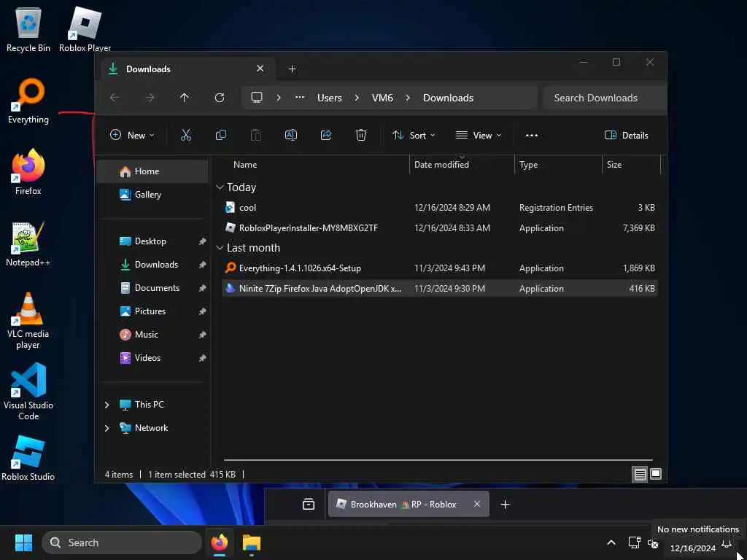The image size is (747, 560).
Task: Click the Delete trash icon
Action: [x=361, y=135]
